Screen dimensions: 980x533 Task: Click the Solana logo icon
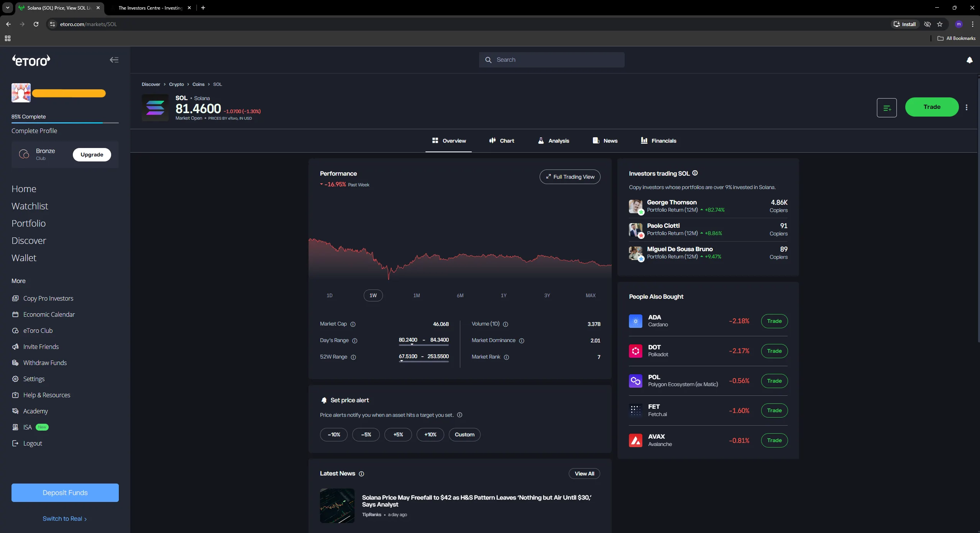pos(155,108)
